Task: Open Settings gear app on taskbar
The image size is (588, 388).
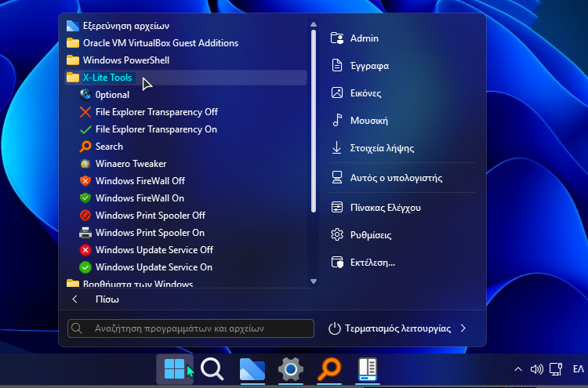Action: pos(291,369)
